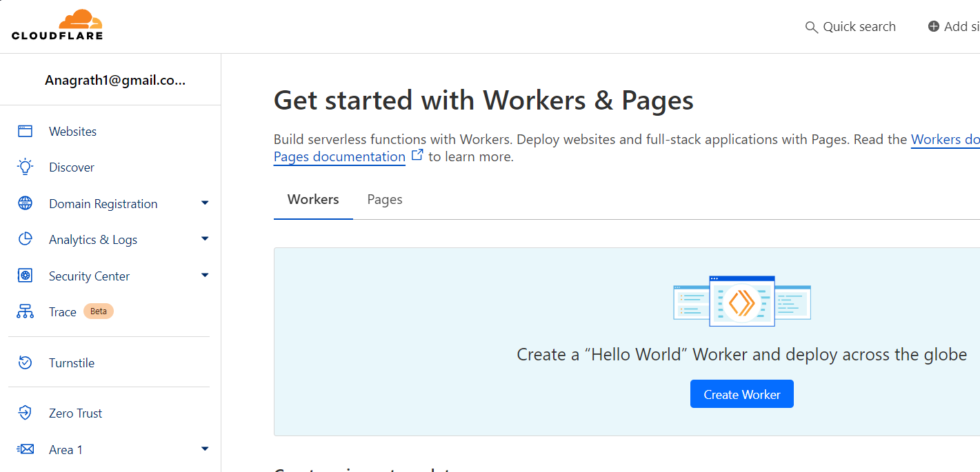Click the Cloudflare logo
The image size is (980, 472).
[x=57, y=25]
